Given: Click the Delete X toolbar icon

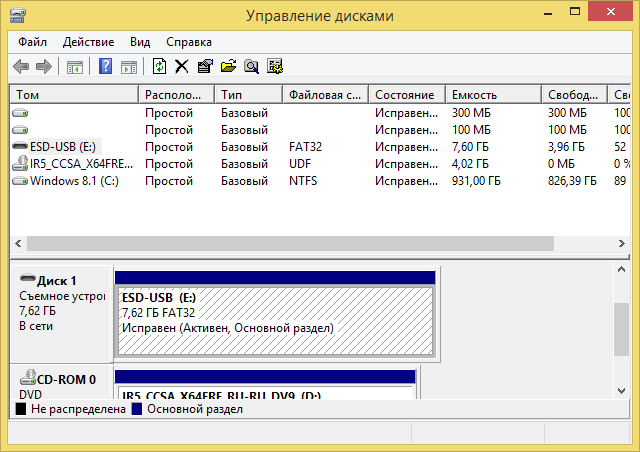Looking at the screenshot, I should click(x=182, y=66).
